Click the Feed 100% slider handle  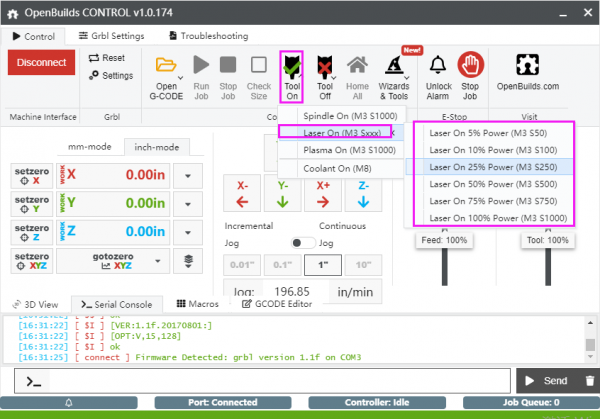point(444,240)
